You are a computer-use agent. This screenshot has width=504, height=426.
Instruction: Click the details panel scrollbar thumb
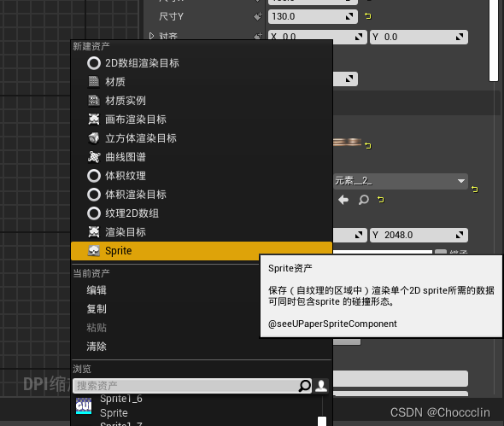point(494,40)
